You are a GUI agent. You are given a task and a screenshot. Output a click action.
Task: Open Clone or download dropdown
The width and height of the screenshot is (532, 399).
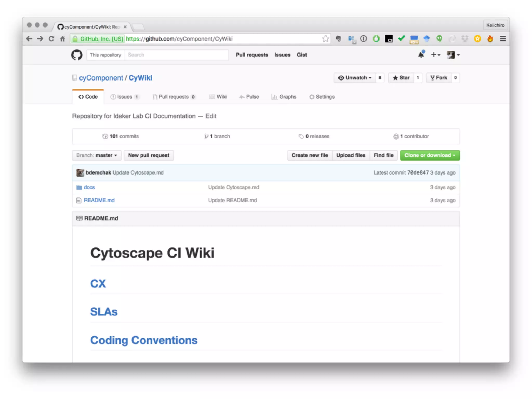(x=430, y=155)
